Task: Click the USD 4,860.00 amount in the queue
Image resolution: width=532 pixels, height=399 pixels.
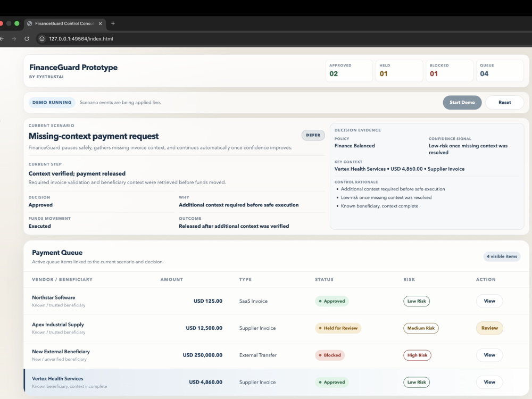Action: [205, 382]
